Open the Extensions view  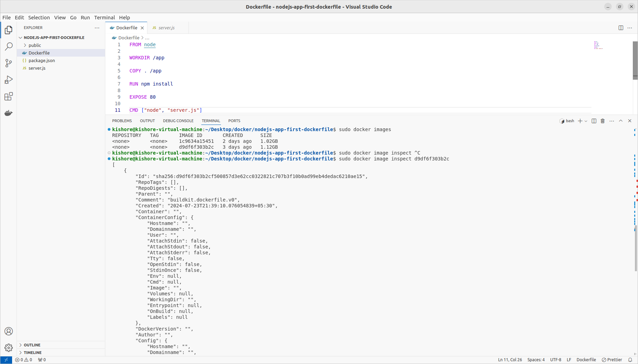coord(9,97)
